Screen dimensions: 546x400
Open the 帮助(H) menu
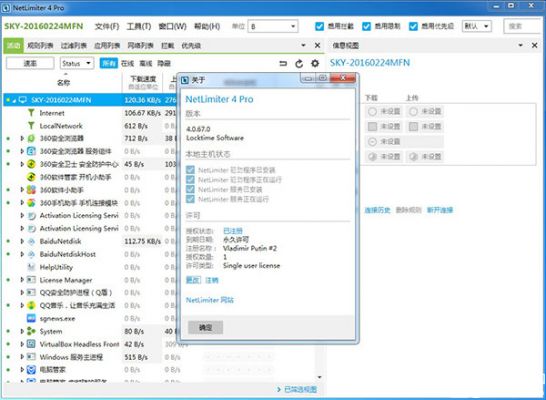pos(207,26)
